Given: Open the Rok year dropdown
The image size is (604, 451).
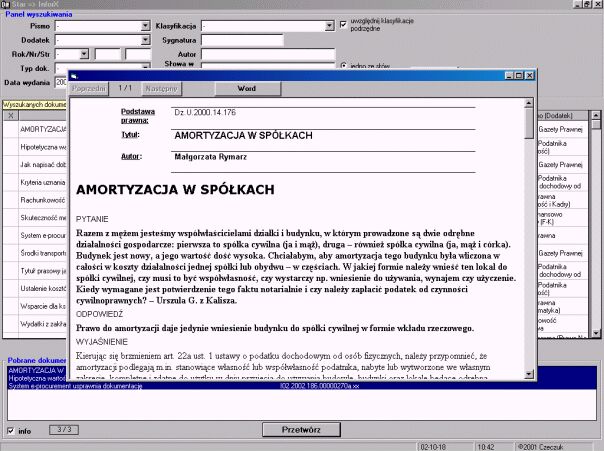Looking at the screenshot, I should (x=84, y=54).
